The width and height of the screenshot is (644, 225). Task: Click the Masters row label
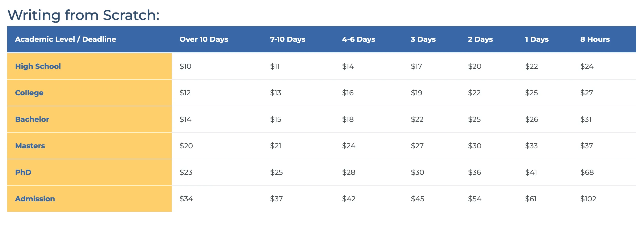30,146
